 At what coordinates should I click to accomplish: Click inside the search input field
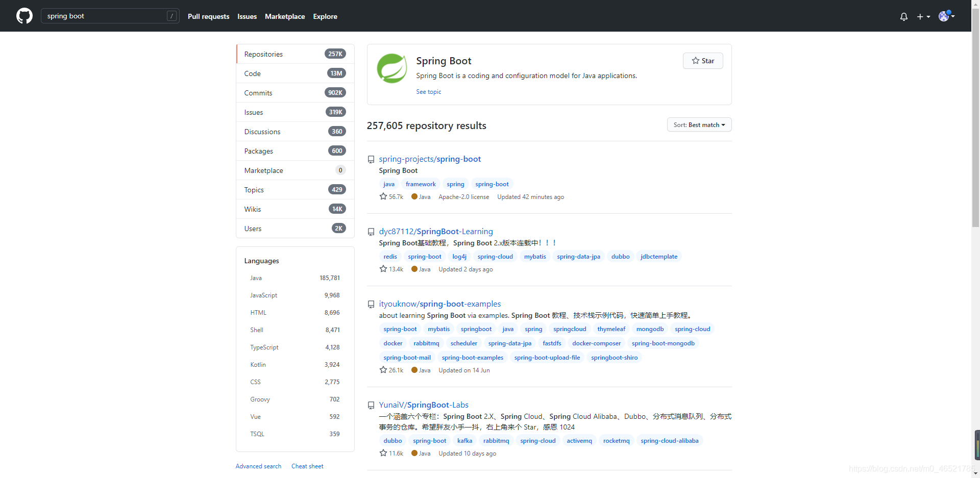tap(102, 16)
